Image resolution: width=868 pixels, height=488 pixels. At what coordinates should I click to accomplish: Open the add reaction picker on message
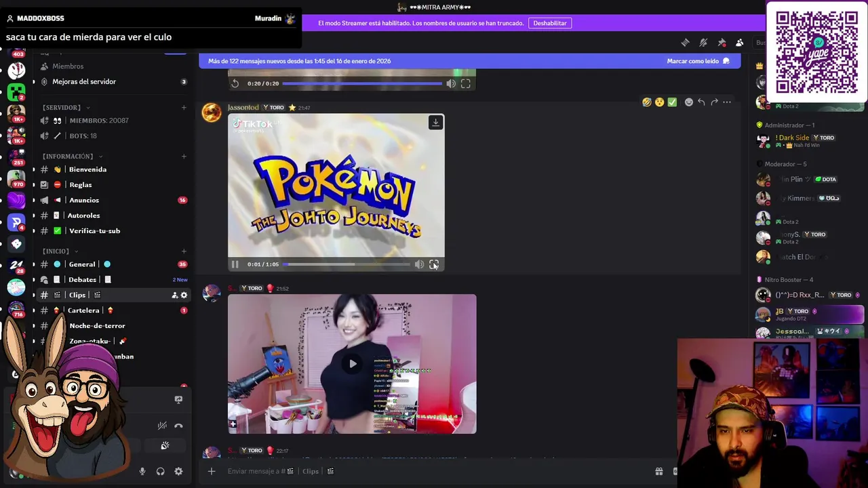coord(688,102)
